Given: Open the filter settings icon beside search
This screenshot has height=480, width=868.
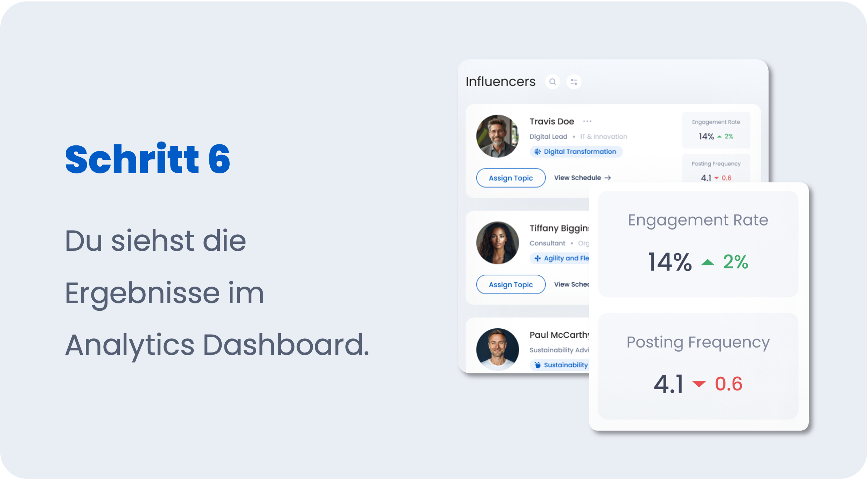Looking at the screenshot, I should (574, 82).
